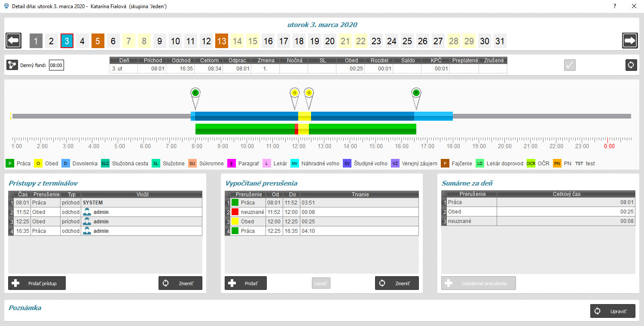Click the Pridať prístup button

pos(37,283)
